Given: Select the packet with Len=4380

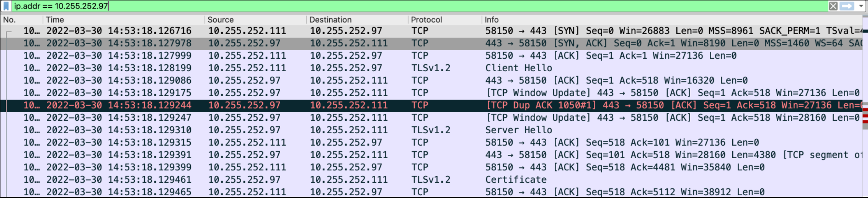Looking at the screenshot, I should [x=431, y=155].
